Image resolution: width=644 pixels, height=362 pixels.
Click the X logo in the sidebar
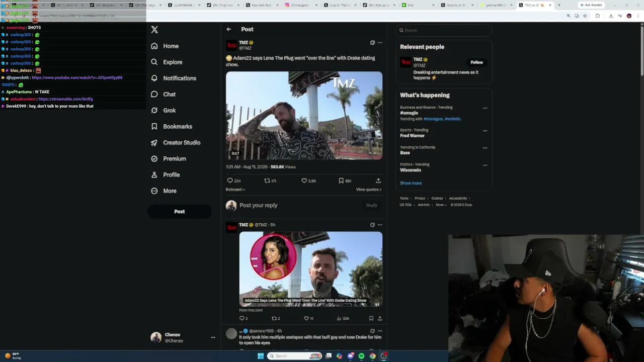point(154,30)
